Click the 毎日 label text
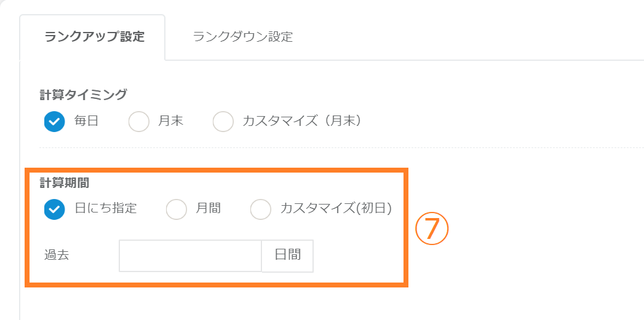 coord(86,122)
